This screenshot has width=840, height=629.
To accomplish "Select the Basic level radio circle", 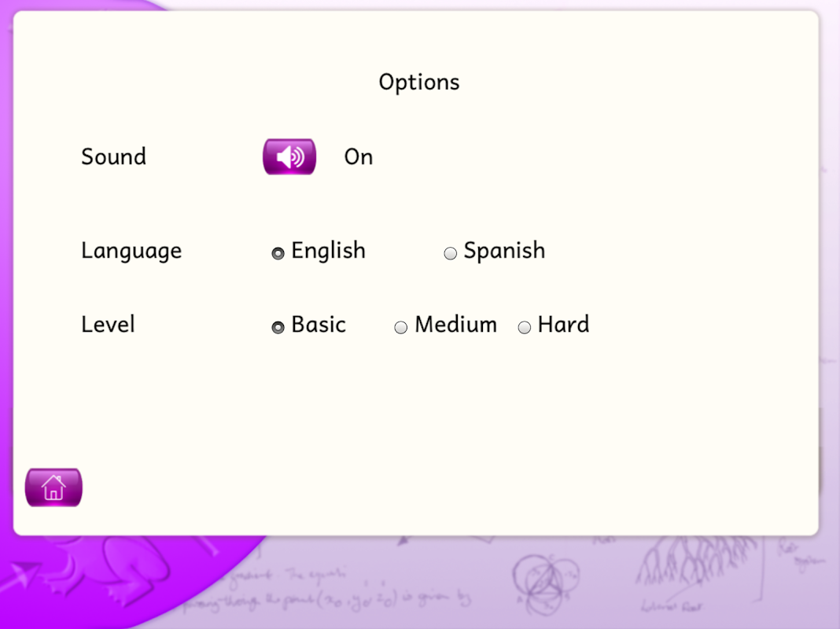I will click(278, 327).
